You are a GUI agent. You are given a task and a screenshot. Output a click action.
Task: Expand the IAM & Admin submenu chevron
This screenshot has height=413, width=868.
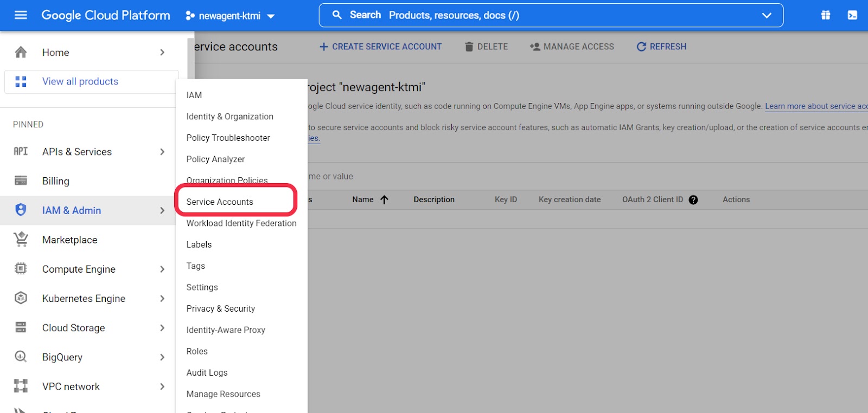tap(162, 210)
